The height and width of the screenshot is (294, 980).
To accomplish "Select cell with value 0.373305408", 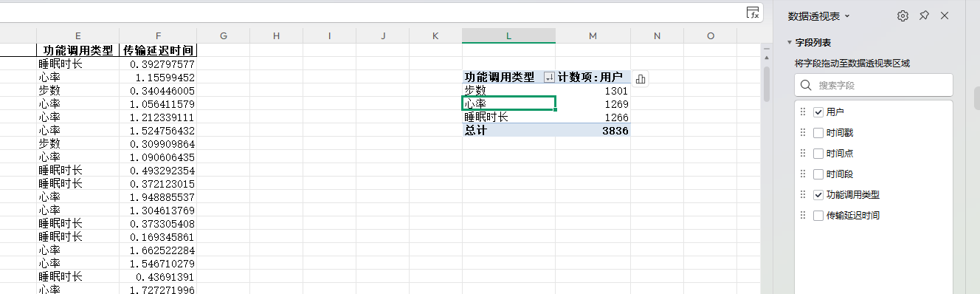I will click(157, 223).
